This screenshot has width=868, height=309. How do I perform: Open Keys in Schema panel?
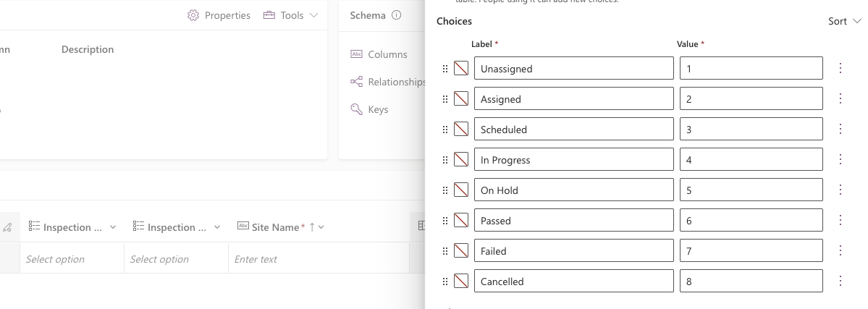click(x=378, y=109)
